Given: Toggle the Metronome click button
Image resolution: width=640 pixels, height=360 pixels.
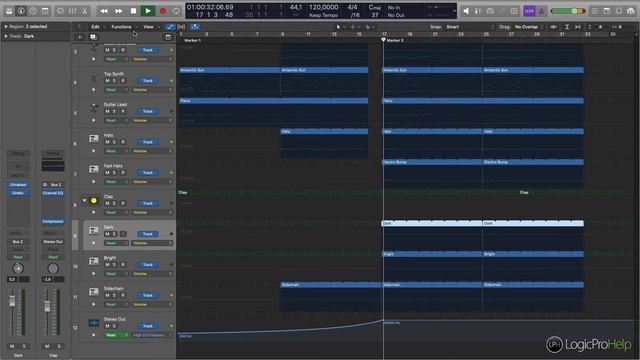Looking at the screenshot, I should tap(541, 11).
